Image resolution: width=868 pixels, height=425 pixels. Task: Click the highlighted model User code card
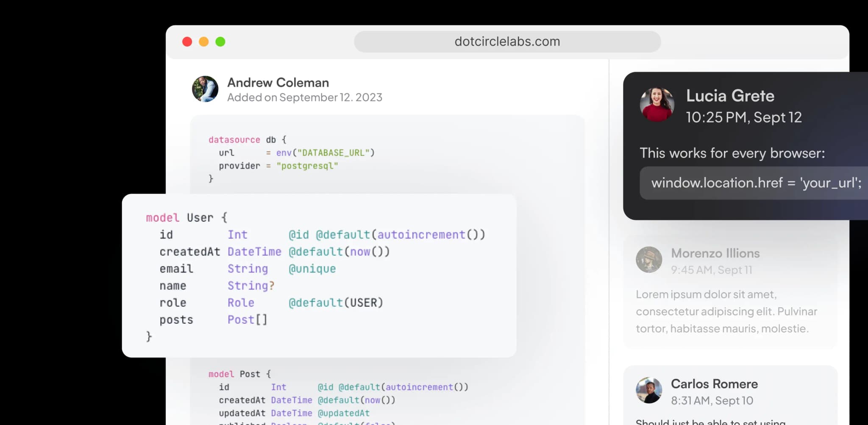[x=319, y=276]
